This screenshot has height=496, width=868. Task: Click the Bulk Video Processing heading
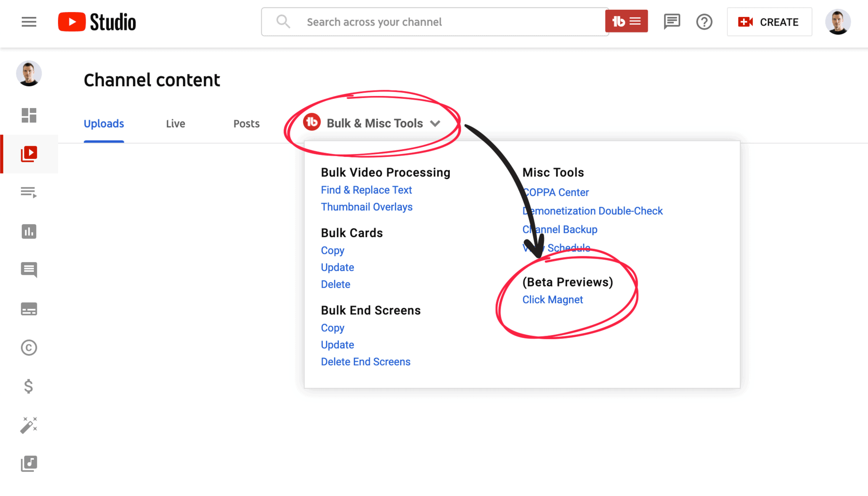[x=385, y=172]
